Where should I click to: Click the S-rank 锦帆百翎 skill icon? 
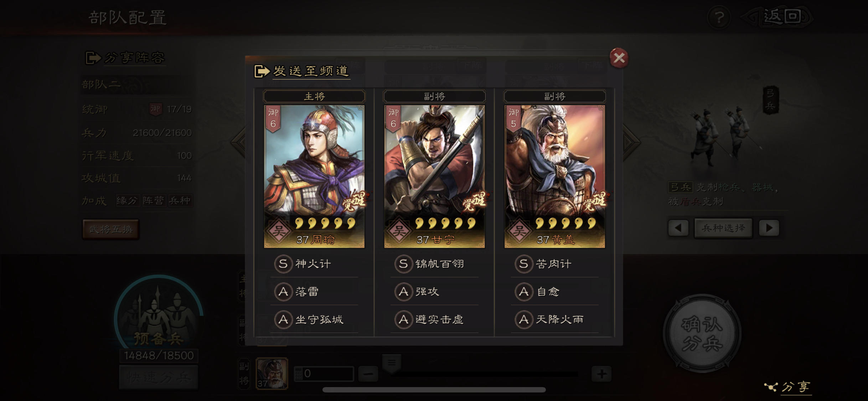(x=403, y=264)
